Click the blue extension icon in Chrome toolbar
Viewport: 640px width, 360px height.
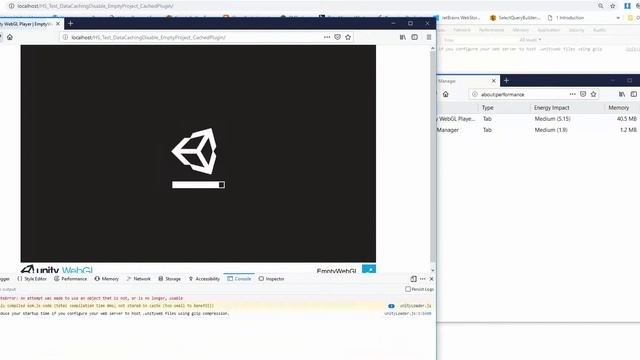627,6
